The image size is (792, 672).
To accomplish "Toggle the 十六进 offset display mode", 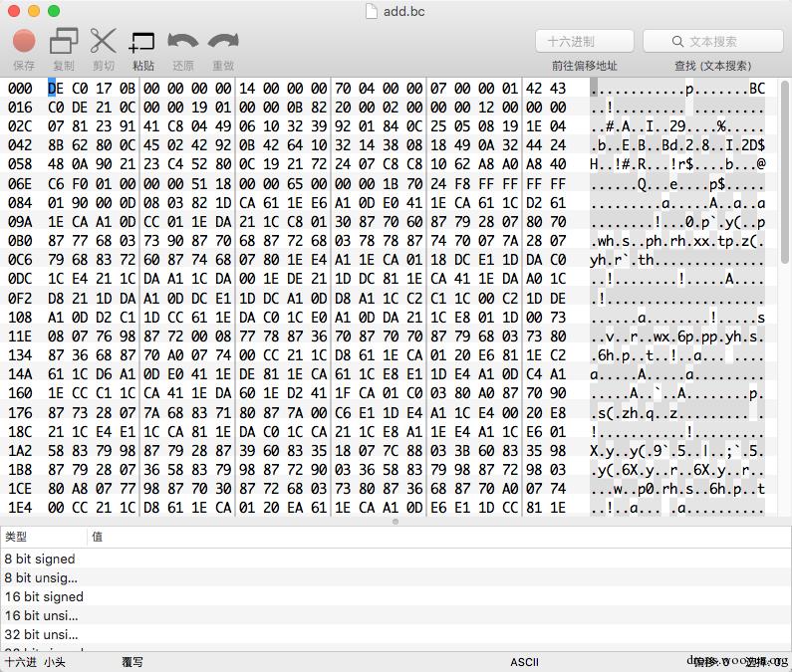I will pos(21,662).
